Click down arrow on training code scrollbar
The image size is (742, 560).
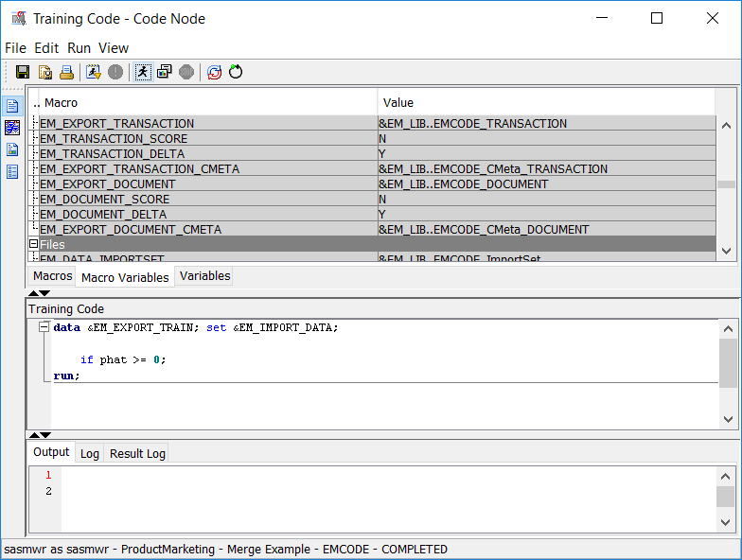point(729,419)
